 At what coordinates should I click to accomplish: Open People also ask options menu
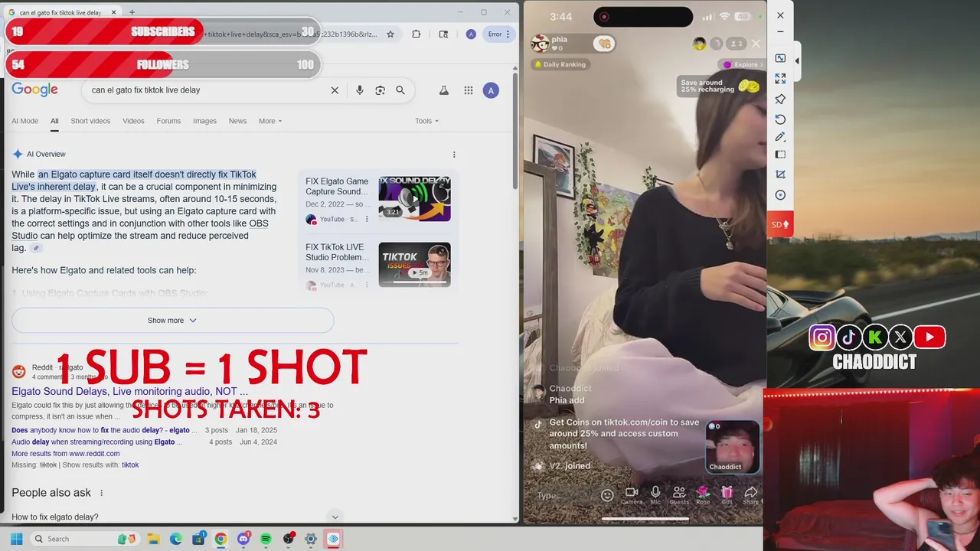[x=101, y=493]
